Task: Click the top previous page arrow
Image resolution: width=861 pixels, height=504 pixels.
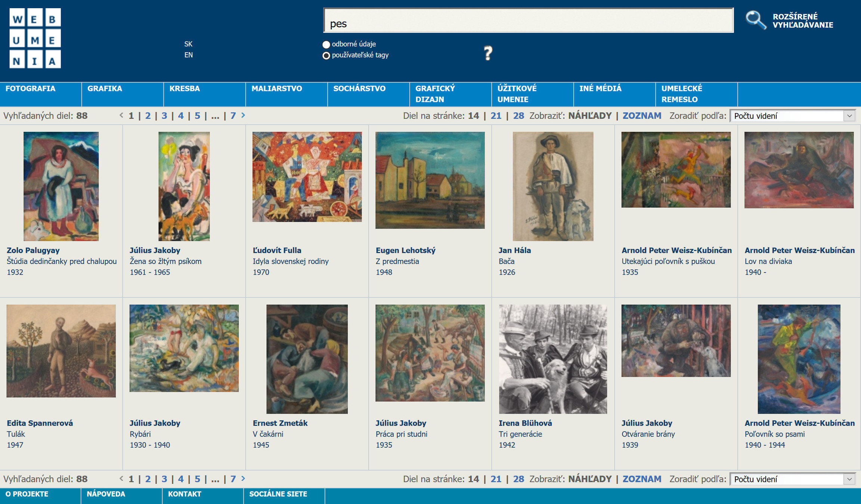Action: pos(121,115)
